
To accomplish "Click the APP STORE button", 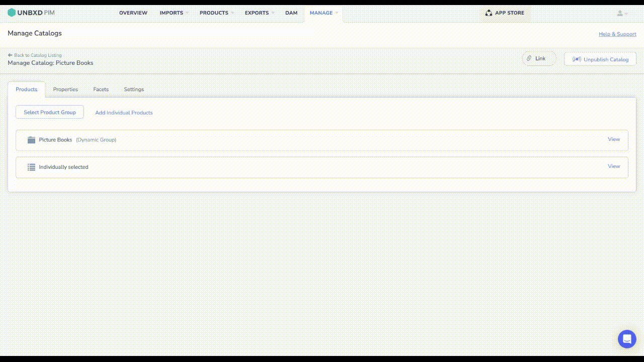I will click(x=505, y=13).
